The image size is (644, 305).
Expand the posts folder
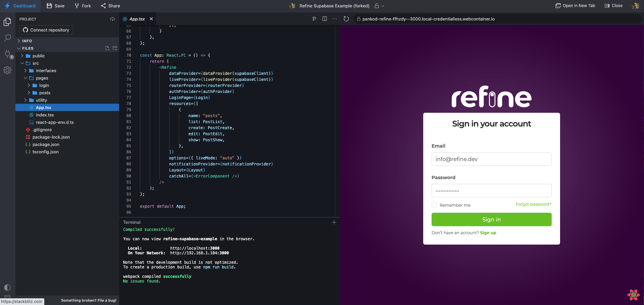click(x=67, y=93)
